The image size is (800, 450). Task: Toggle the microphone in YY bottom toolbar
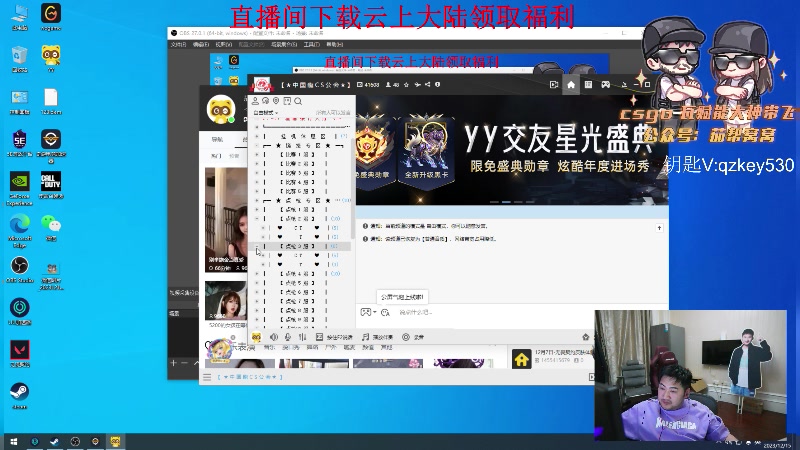tap(288, 337)
